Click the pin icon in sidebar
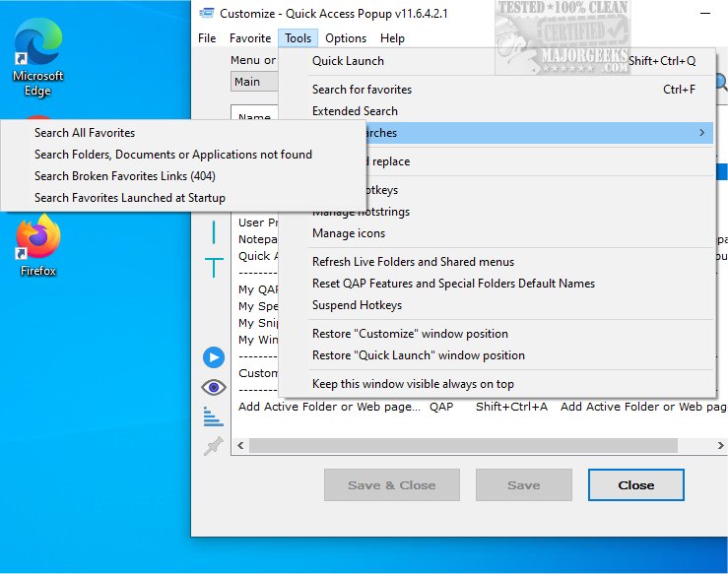This screenshot has height=574, width=728. [x=214, y=446]
